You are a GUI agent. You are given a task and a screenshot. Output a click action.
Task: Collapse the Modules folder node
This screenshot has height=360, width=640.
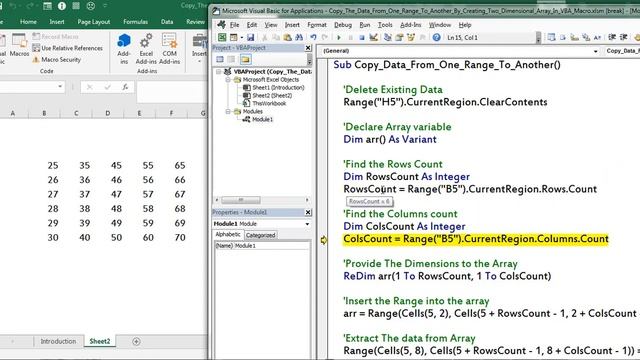228,111
